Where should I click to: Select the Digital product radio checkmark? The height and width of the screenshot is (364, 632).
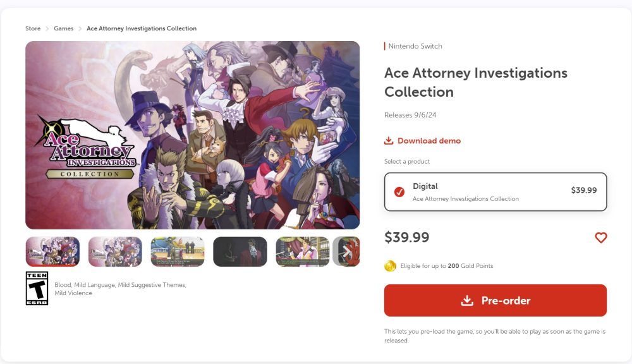tap(399, 192)
